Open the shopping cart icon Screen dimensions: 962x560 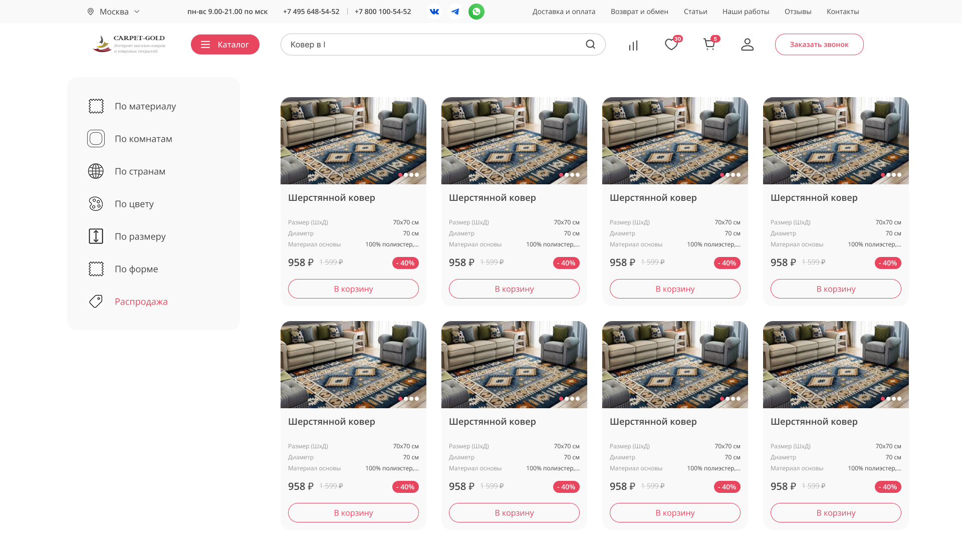(x=709, y=45)
